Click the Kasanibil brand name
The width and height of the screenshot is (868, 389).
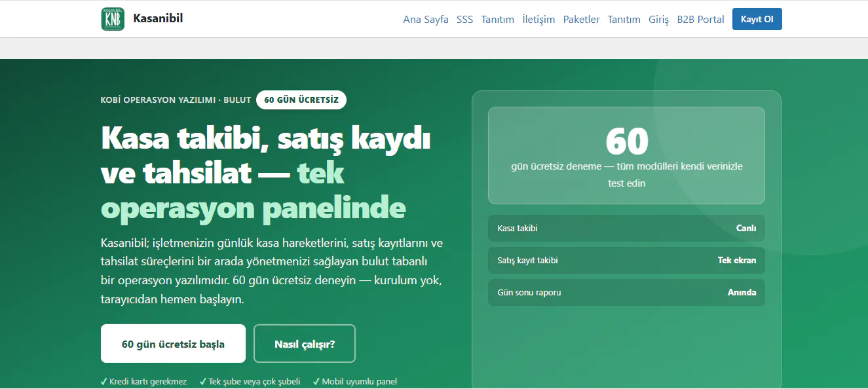[158, 18]
